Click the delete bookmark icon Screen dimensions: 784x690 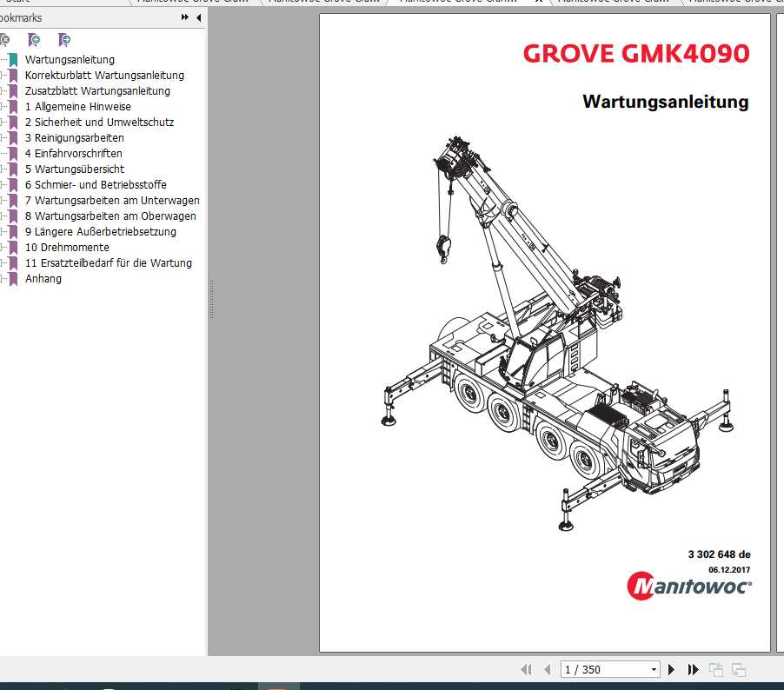(x=5, y=40)
